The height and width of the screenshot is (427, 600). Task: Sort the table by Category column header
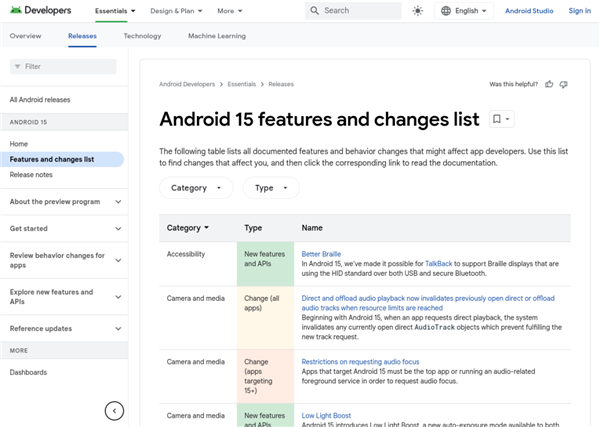tap(188, 228)
